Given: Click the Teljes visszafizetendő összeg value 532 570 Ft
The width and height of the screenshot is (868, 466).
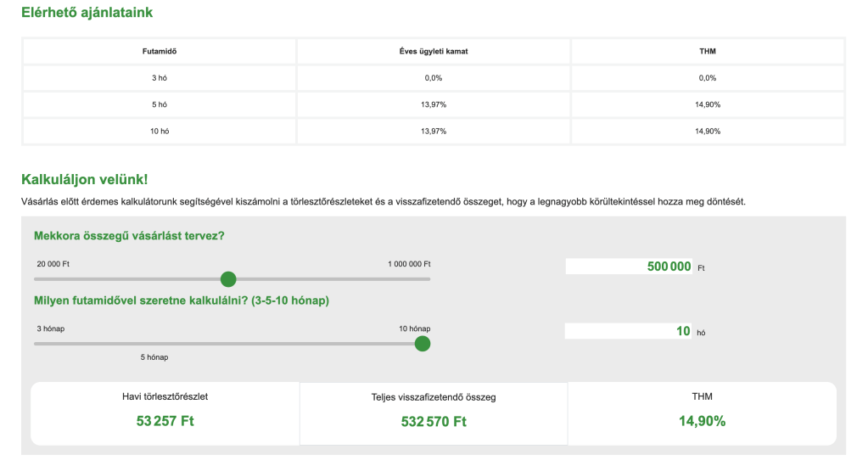Looking at the screenshot, I should coord(434,422).
